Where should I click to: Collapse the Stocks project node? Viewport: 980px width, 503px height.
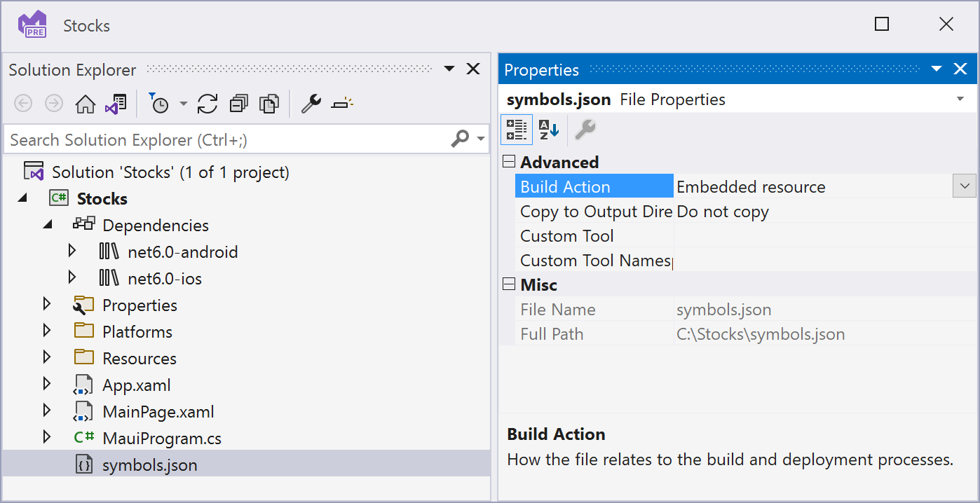pyautogui.click(x=22, y=199)
